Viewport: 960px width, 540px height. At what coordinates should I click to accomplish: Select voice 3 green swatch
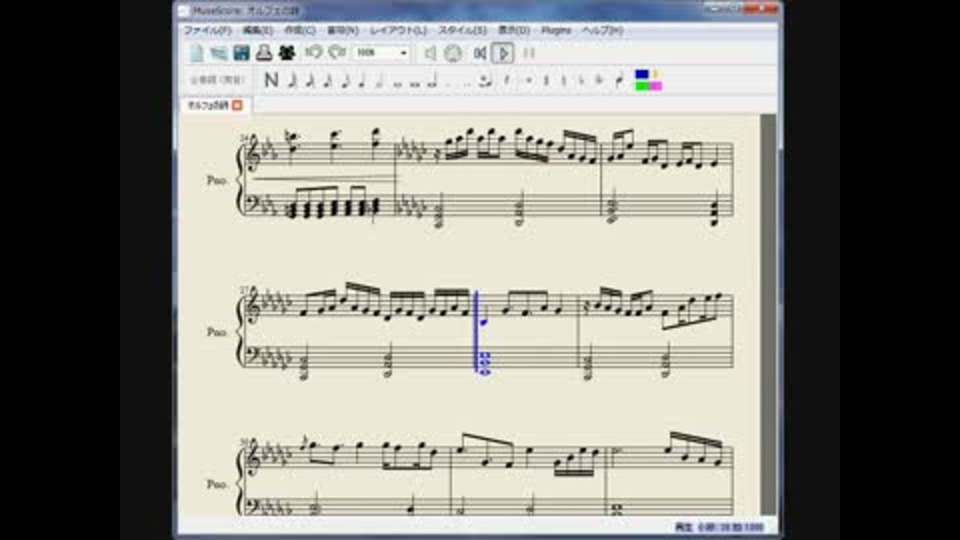[642, 86]
